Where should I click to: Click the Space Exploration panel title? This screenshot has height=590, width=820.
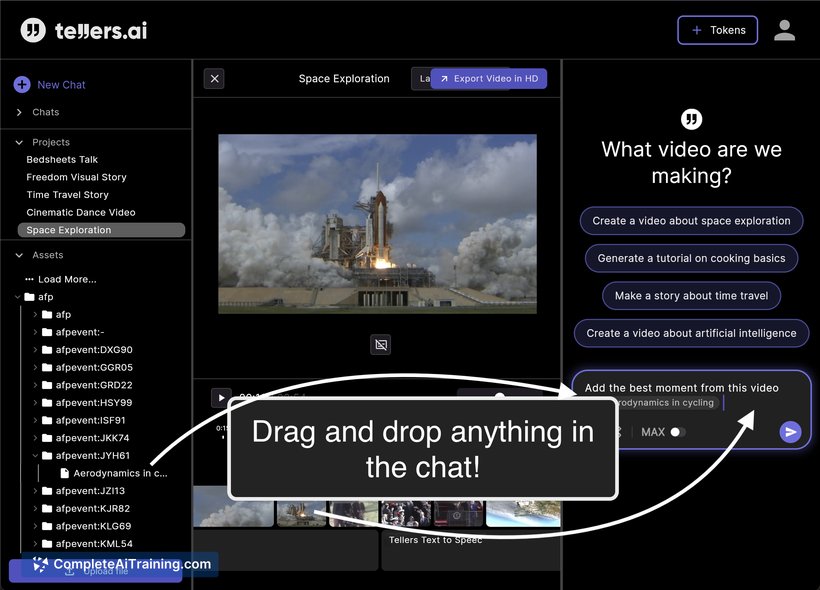pos(344,78)
